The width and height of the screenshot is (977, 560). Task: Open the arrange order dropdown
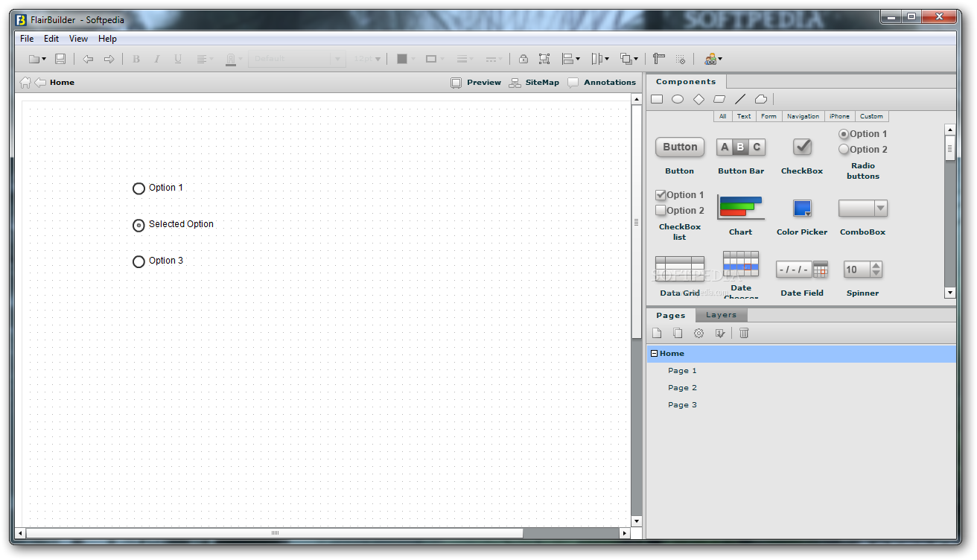[630, 59]
